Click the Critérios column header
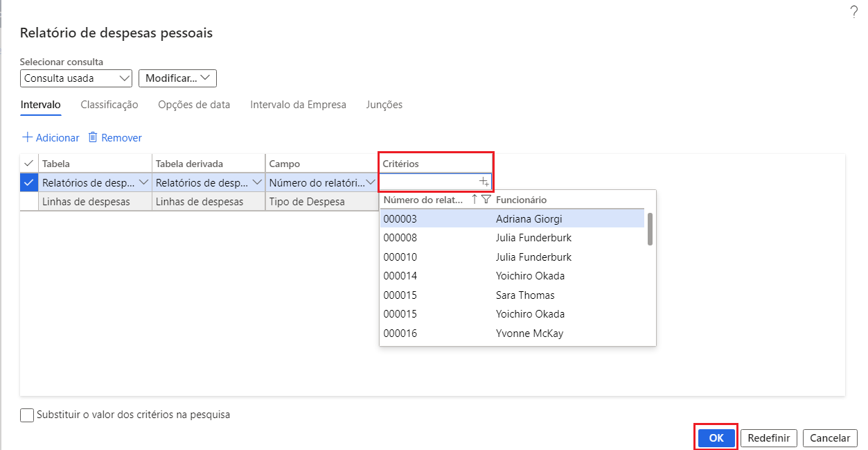This screenshot has width=868, height=450. [436, 164]
